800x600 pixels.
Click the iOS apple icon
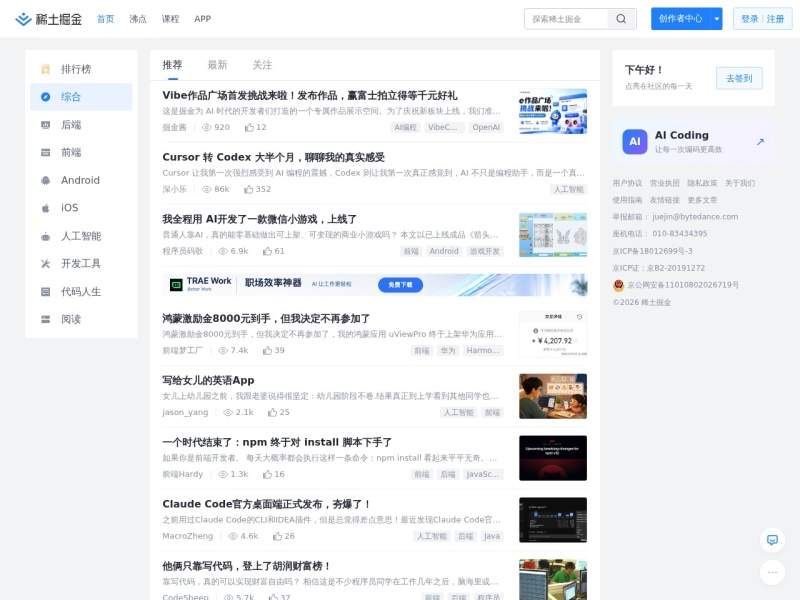pos(45,208)
